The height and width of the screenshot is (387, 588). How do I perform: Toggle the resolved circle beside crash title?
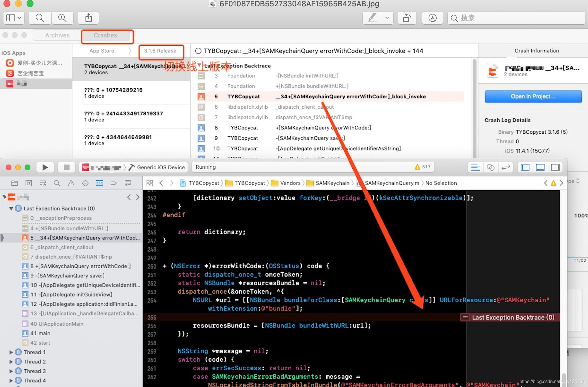pyautogui.click(x=198, y=51)
